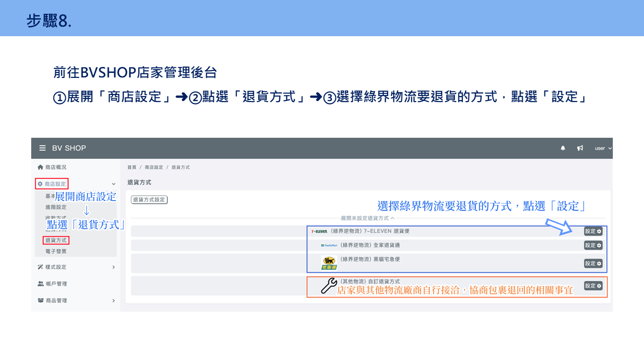This screenshot has width=644, height=362.
Task: Open 帳戶管理 in the sidebar
Action: coord(56,284)
